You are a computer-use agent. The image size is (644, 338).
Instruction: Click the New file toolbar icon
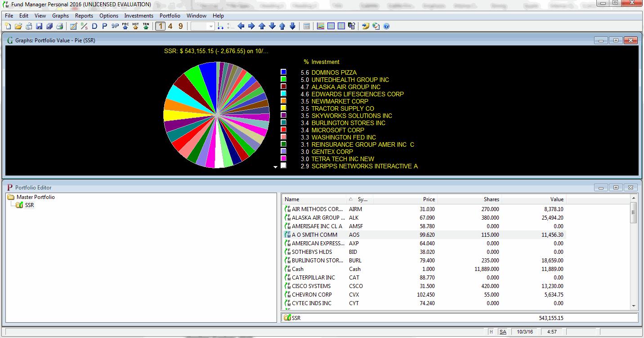pos(8,26)
